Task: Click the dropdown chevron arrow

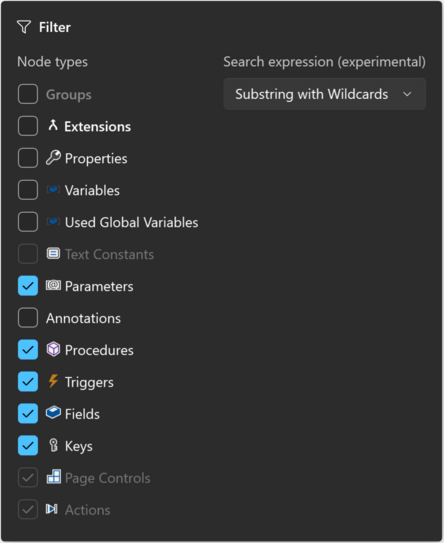Action: [407, 94]
